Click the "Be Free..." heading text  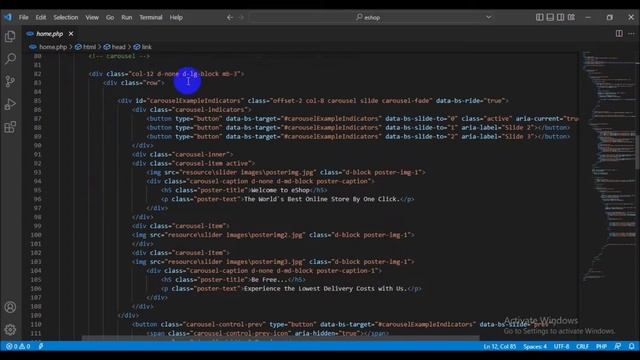(269, 280)
